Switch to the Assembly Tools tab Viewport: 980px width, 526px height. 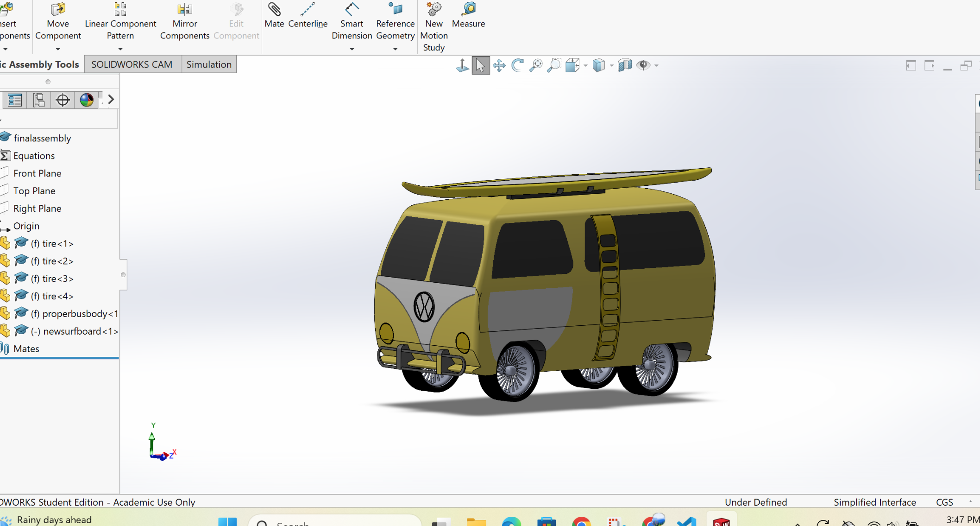[x=41, y=64]
